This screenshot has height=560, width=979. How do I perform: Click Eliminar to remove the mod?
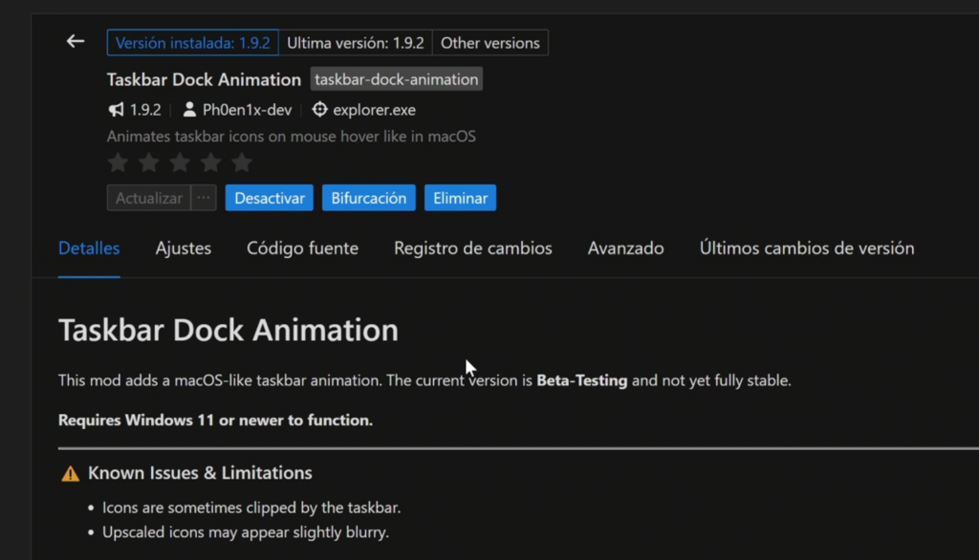(x=460, y=198)
